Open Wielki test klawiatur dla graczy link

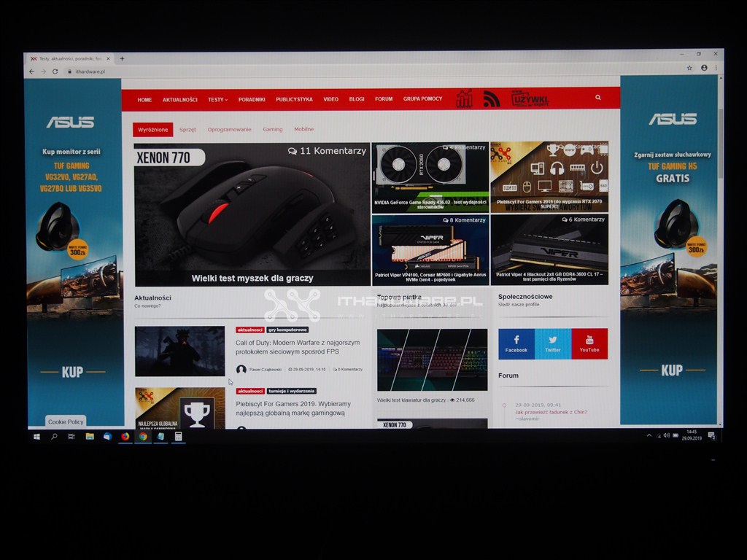click(x=411, y=400)
